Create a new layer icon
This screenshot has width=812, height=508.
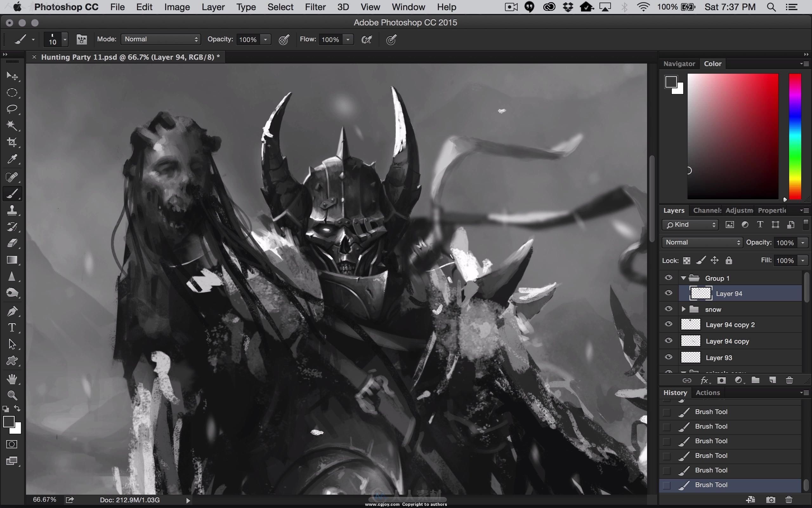pyautogui.click(x=772, y=380)
